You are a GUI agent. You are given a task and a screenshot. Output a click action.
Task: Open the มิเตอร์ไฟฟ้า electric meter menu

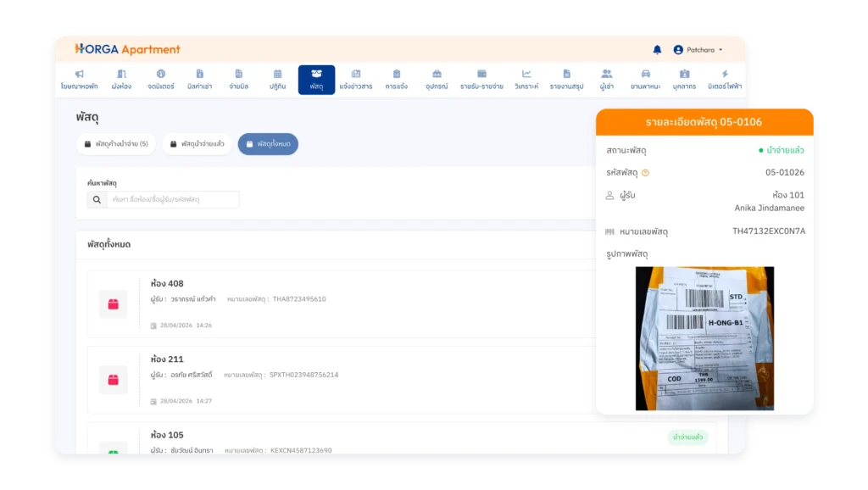(725, 80)
